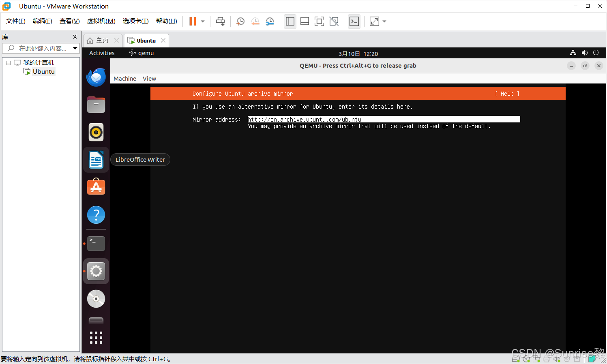Click the Mirror address input field
Screen dimensions: 607x364
(384, 119)
